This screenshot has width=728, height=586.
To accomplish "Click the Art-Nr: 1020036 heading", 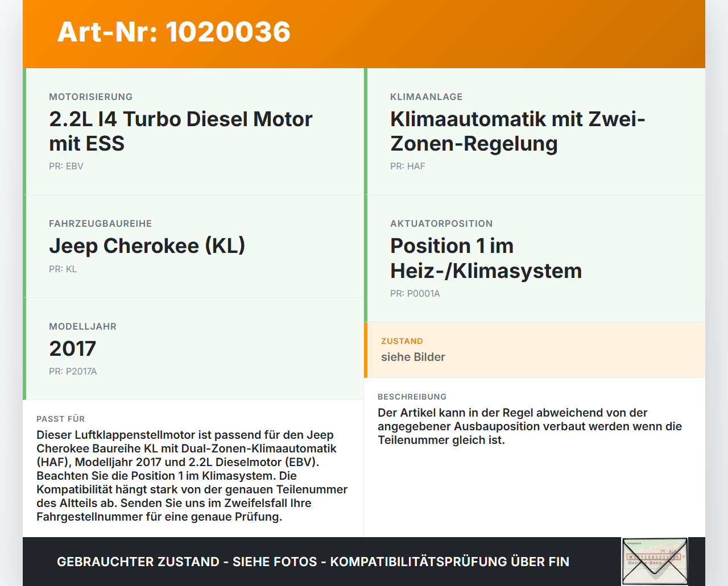I will pos(174,32).
